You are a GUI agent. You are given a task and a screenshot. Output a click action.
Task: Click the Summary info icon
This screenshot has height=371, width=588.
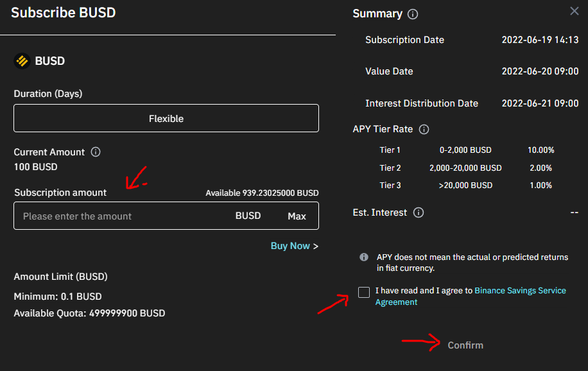pos(413,14)
